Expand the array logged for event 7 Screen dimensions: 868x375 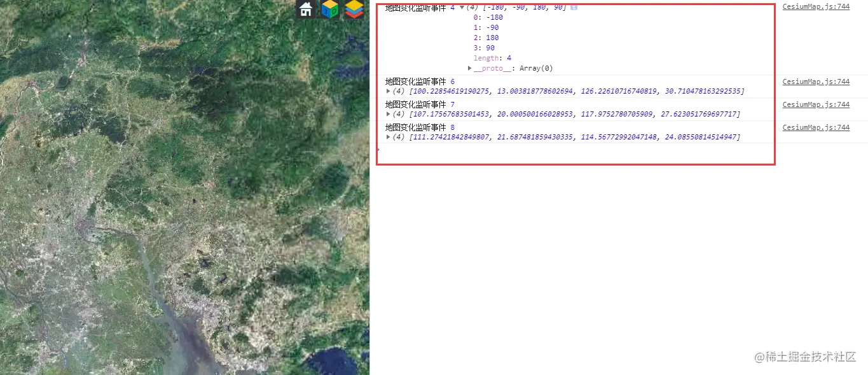coord(389,114)
